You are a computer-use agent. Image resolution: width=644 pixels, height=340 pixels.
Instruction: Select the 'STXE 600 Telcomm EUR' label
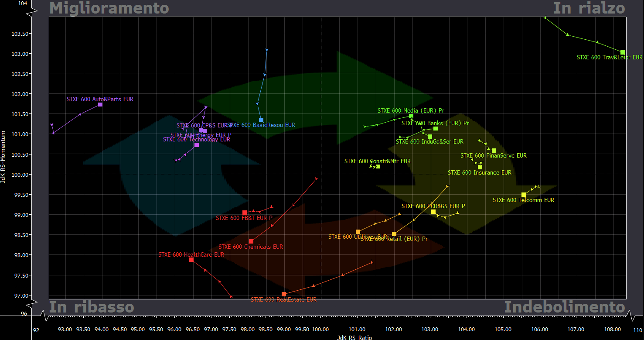pos(523,200)
